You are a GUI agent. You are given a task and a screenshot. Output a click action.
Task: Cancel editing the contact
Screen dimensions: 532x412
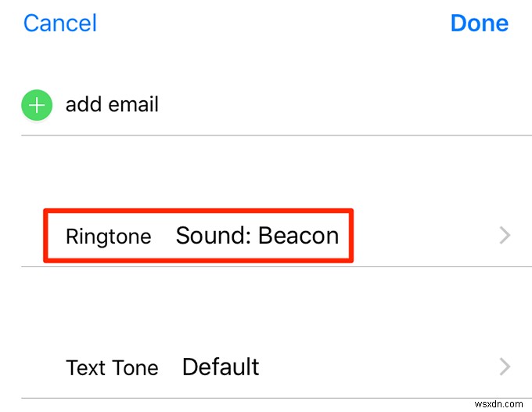(x=60, y=23)
